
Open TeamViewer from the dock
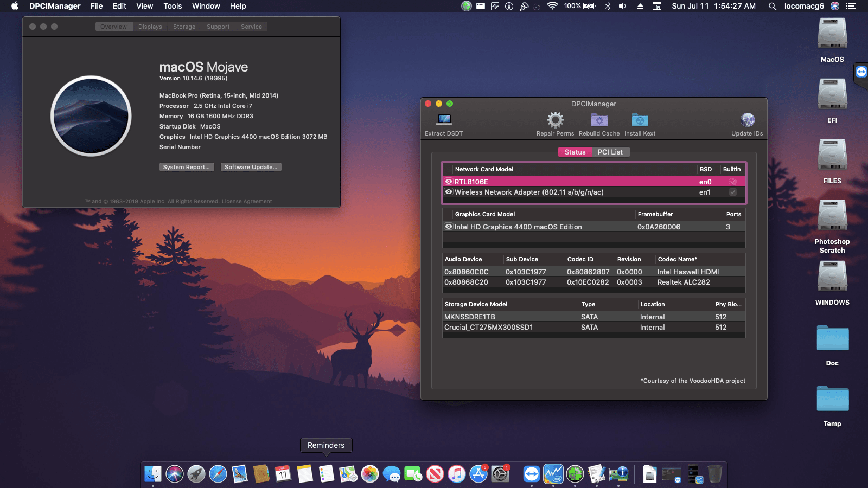[532, 474]
